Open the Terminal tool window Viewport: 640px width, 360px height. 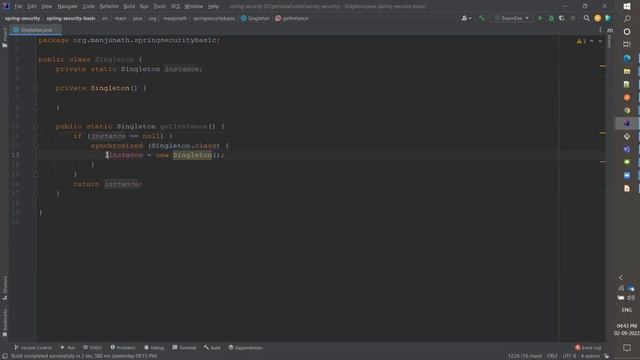pos(184,348)
